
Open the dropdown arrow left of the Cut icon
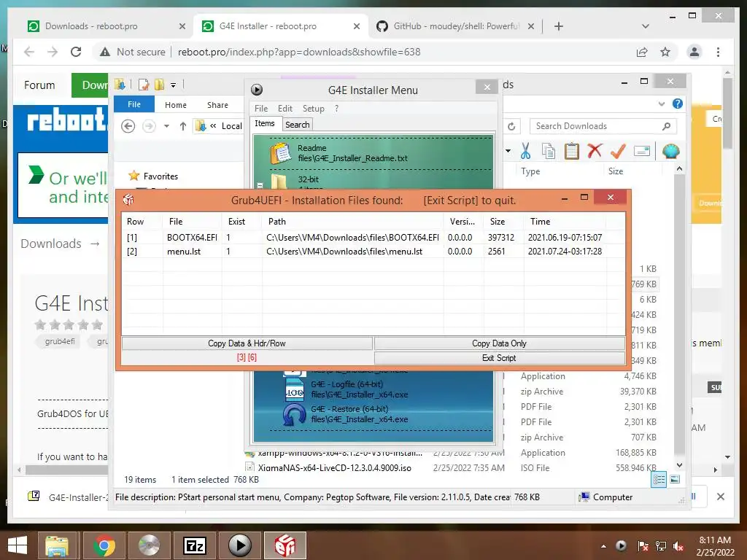pyautogui.click(x=508, y=151)
